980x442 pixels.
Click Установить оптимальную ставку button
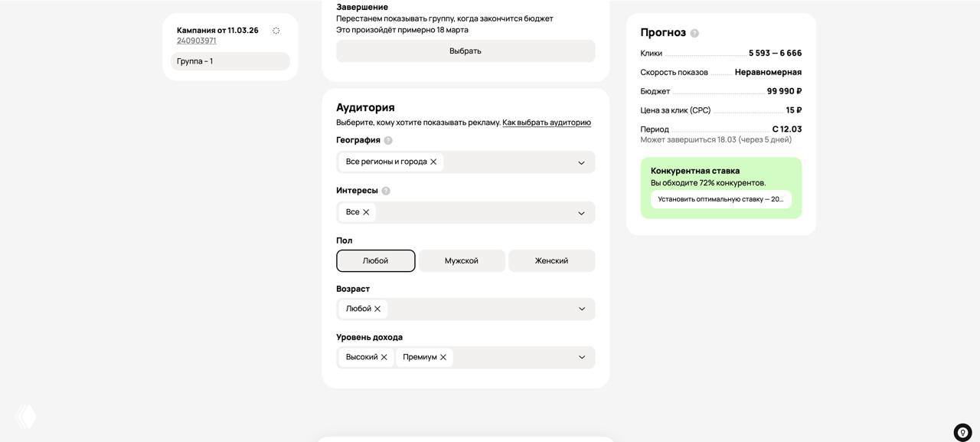720,198
